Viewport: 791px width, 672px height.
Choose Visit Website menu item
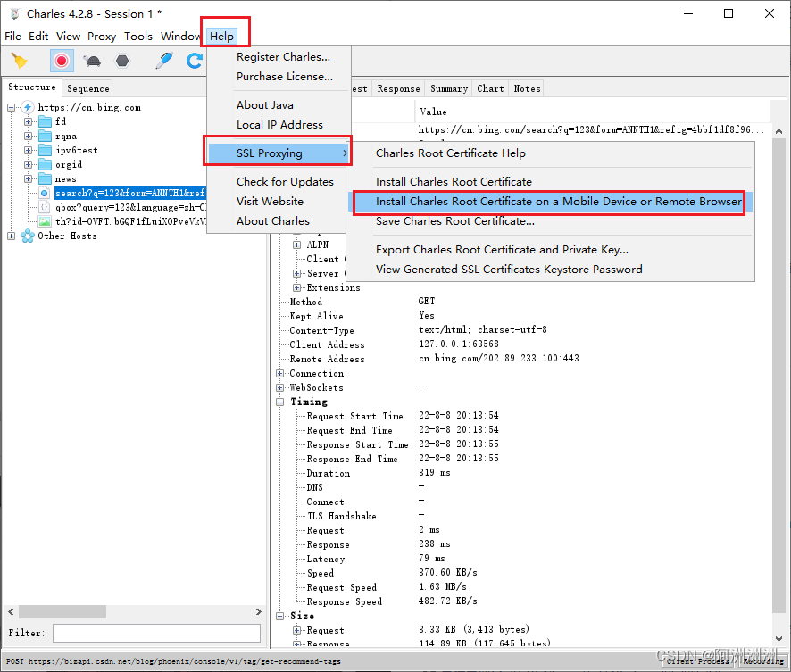(x=270, y=201)
